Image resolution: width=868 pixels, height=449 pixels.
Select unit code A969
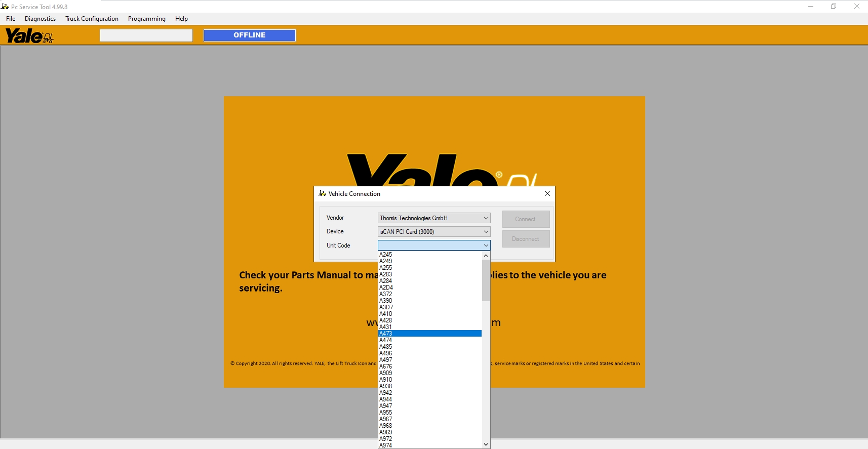[x=430, y=432]
